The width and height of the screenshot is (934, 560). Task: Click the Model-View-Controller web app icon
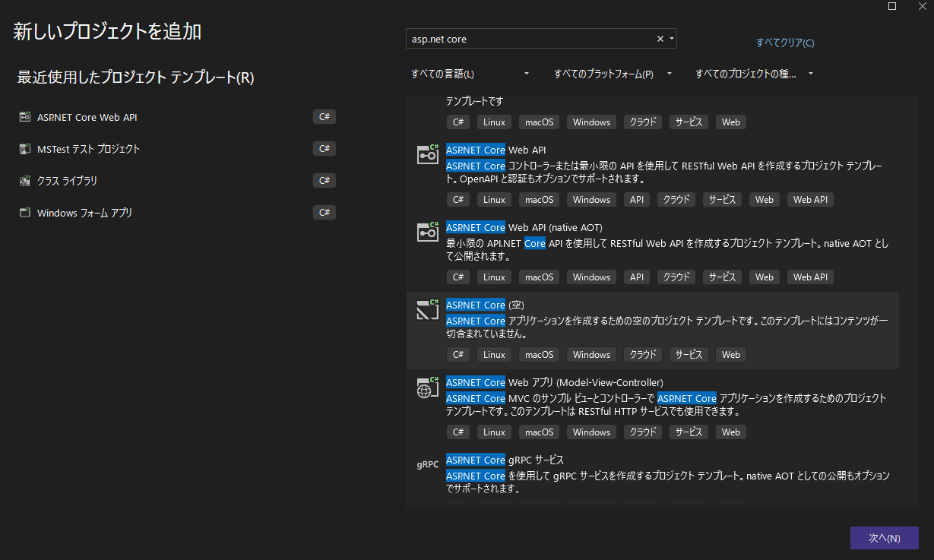[428, 387]
